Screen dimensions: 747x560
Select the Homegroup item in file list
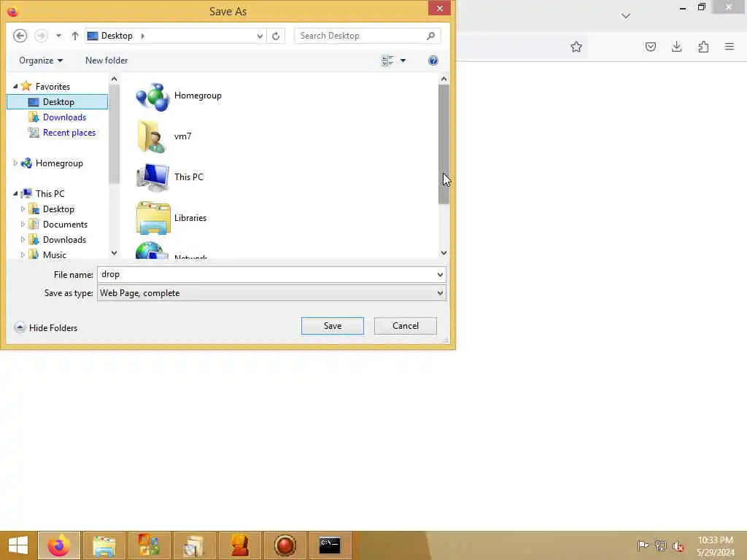click(179, 96)
